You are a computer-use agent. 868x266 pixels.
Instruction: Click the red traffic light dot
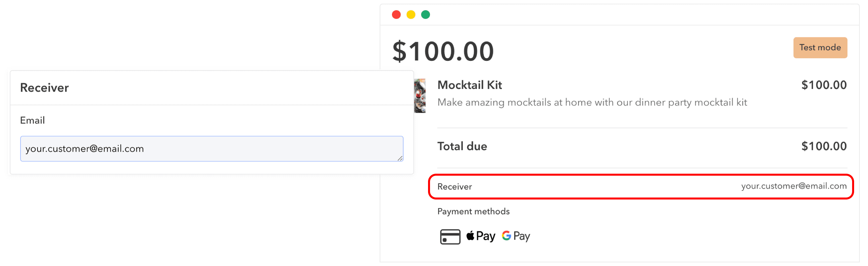(396, 15)
